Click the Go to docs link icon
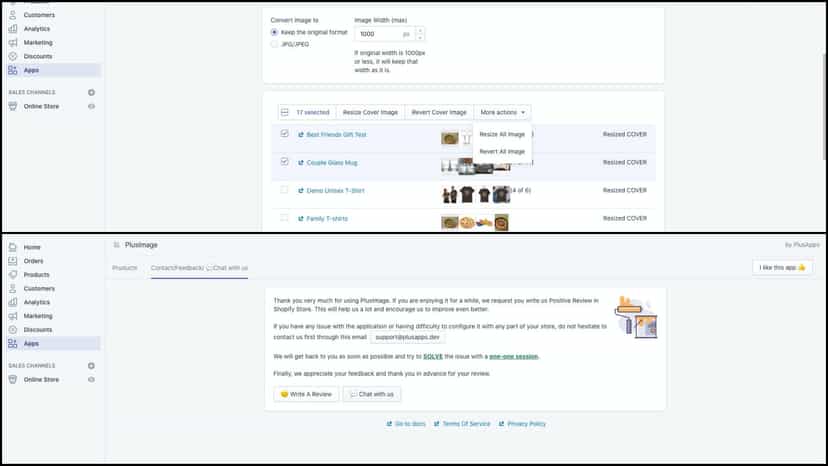Image resolution: width=828 pixels, height=466 pixels. [x=389, y=424]
